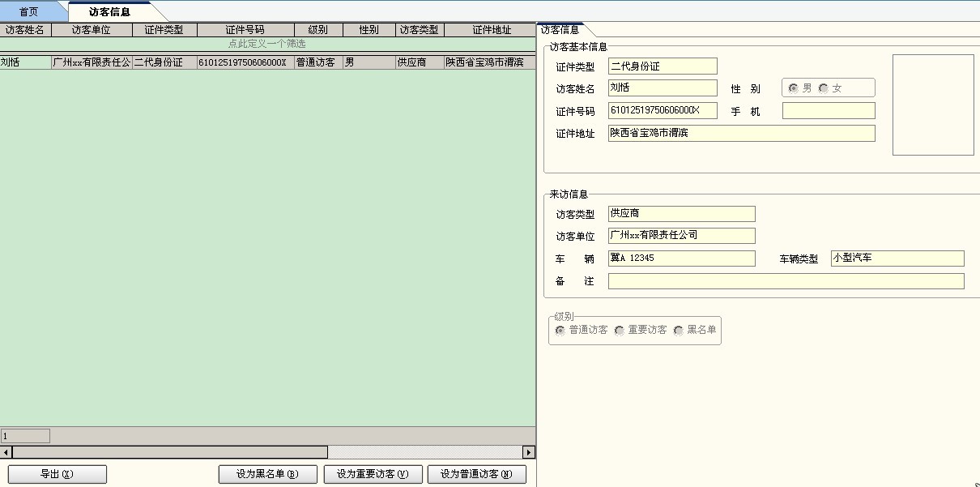Click the 手机 phone input field

pyautogui.click(x=828, y=110)
